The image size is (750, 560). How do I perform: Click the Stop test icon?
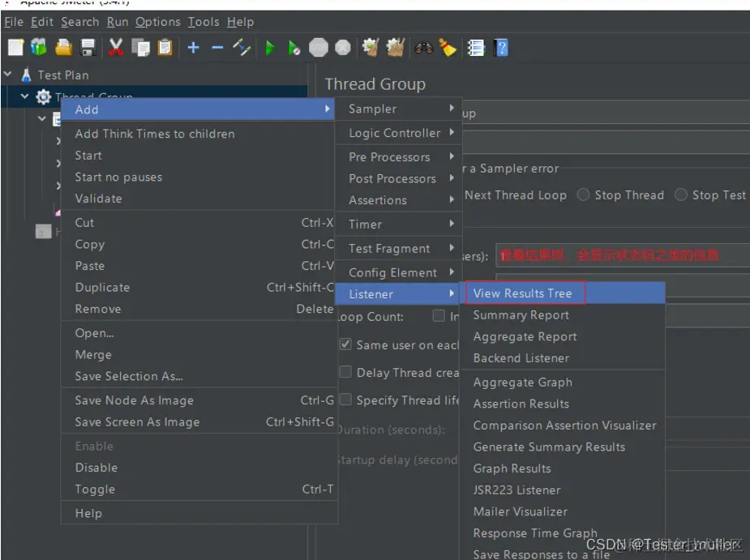[319, 47]
